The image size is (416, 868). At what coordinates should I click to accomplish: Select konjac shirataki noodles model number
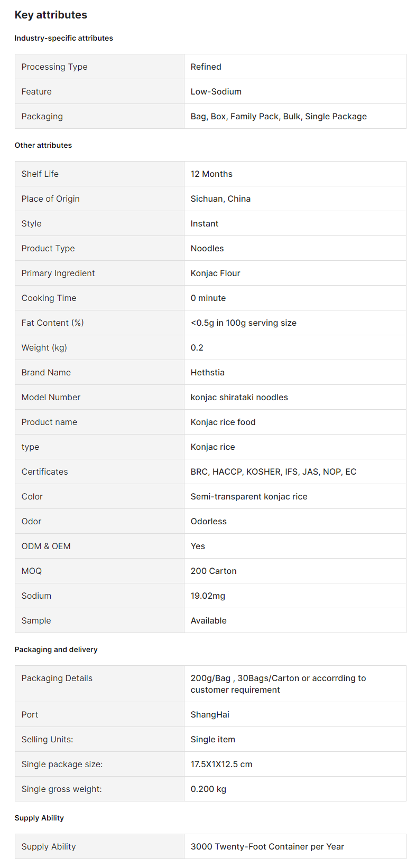point(239,397)
